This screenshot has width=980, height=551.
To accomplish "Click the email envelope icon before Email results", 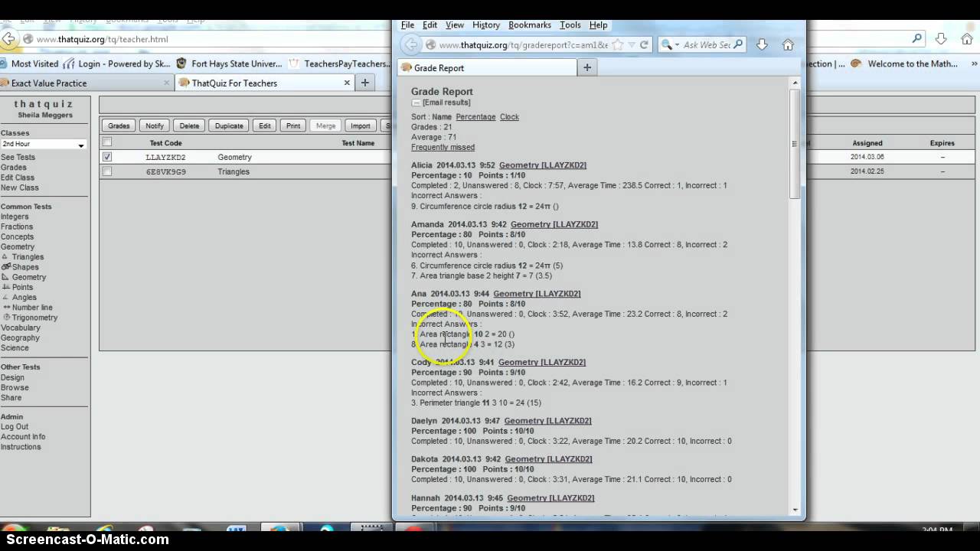I will coord(416,103).
